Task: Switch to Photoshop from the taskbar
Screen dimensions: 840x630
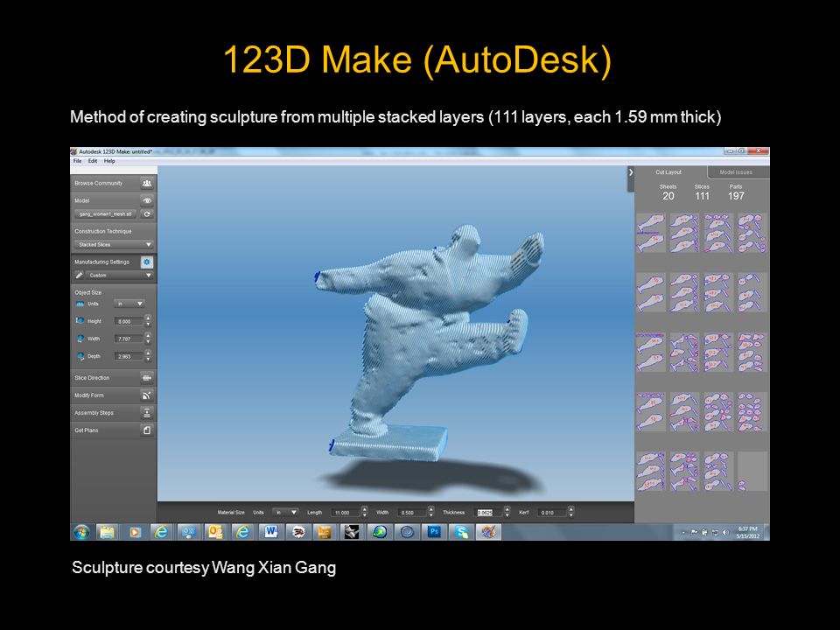Action: [434, 532]
